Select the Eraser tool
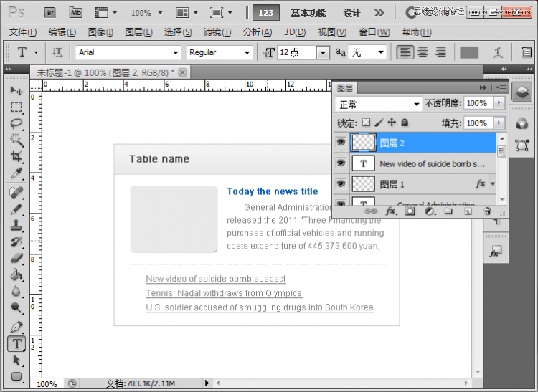538x392 pixels. coord(16,258)
